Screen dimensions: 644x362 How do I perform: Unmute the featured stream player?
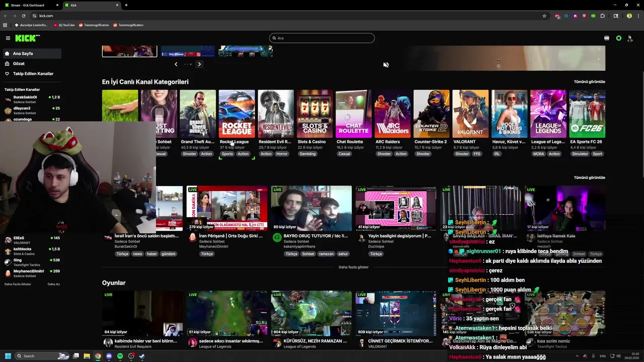click(386, 65)
